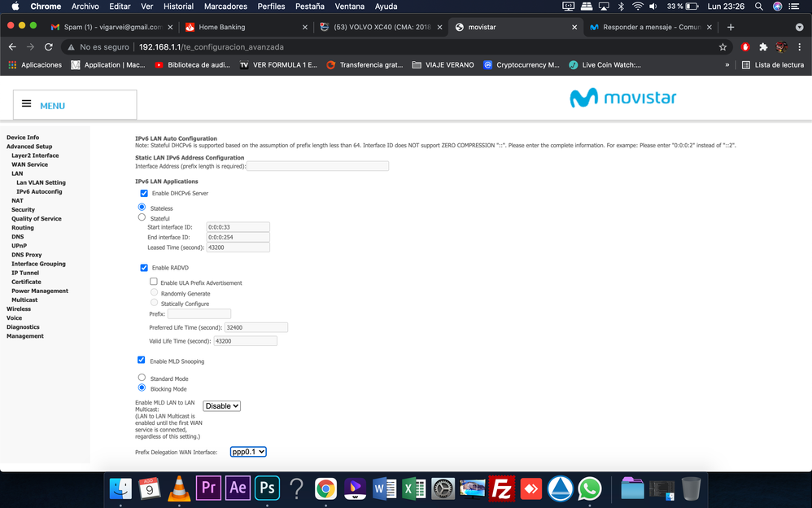Reload the page with Chrome's refresh icon

pyautogui.click(x=49, y=47)
